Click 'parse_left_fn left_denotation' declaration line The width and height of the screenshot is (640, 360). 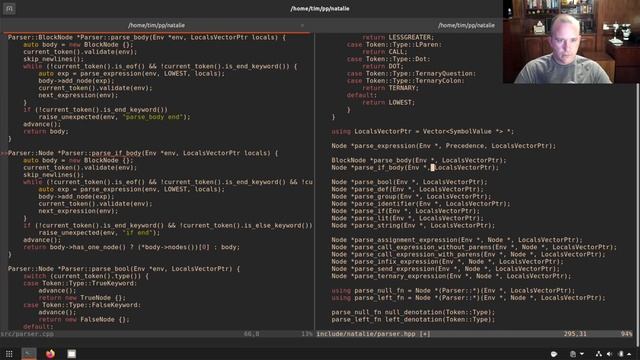pos(413,320)
